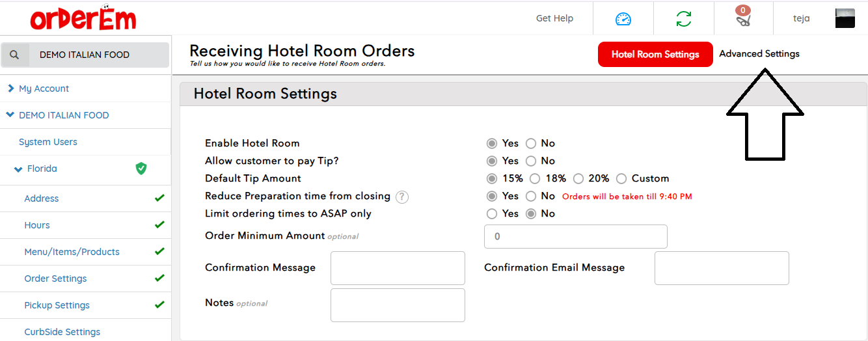This screenshot has height=341, width=868.
Task: Click the search magnifier icon
Action: (x=15, y=55)
